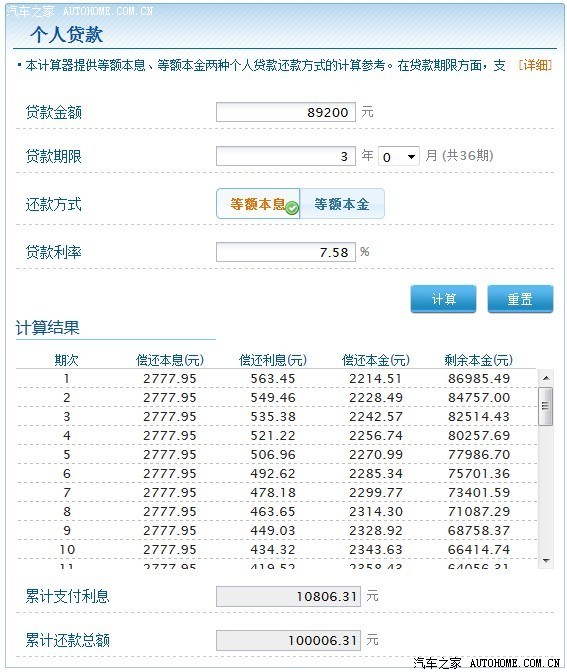Open the months dropdown showing 0
Viewport: 567px width, 672px height.
(x=399, y=157)
